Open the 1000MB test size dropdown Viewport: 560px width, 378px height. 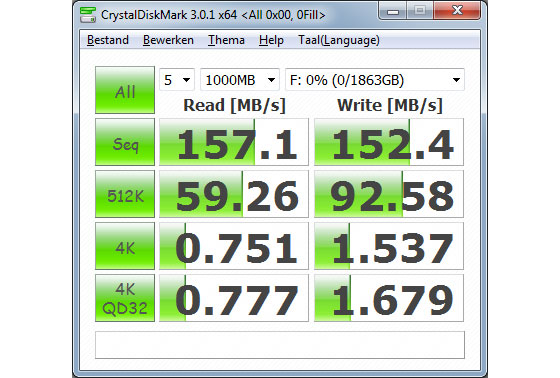pyautogui.click(x=240, y=80)
